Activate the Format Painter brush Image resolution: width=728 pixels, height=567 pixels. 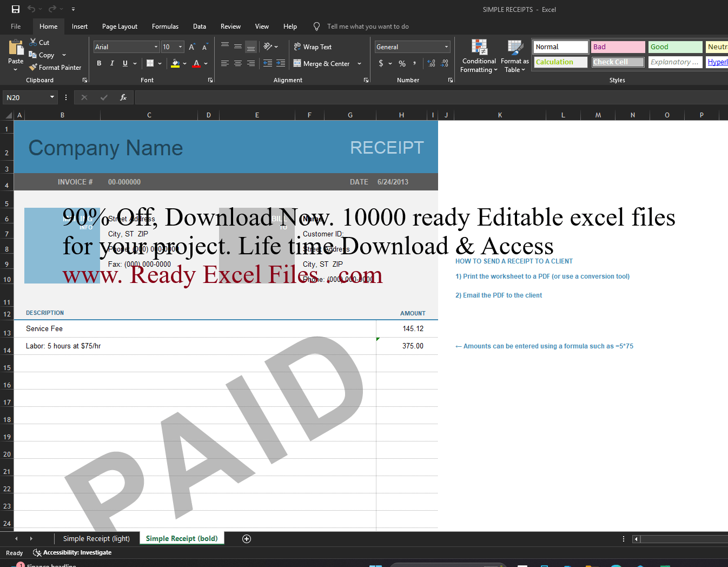pos(33,67)
